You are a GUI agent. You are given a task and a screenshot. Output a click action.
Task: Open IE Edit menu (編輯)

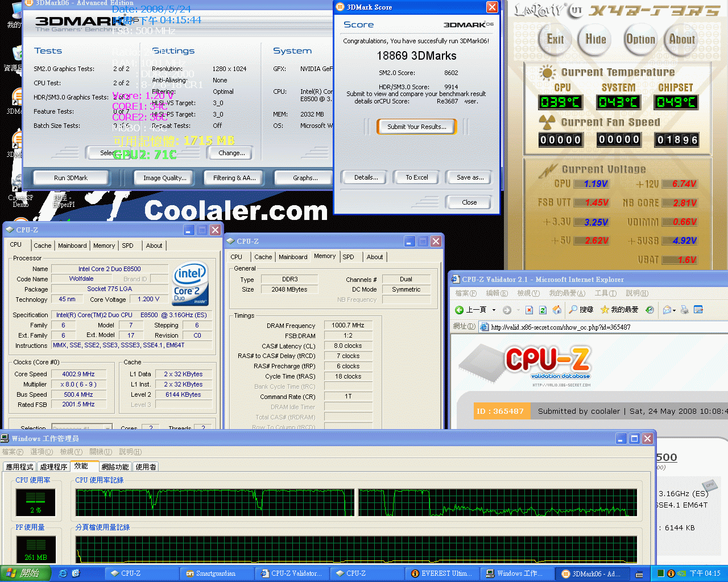click(x=497, y=293)
